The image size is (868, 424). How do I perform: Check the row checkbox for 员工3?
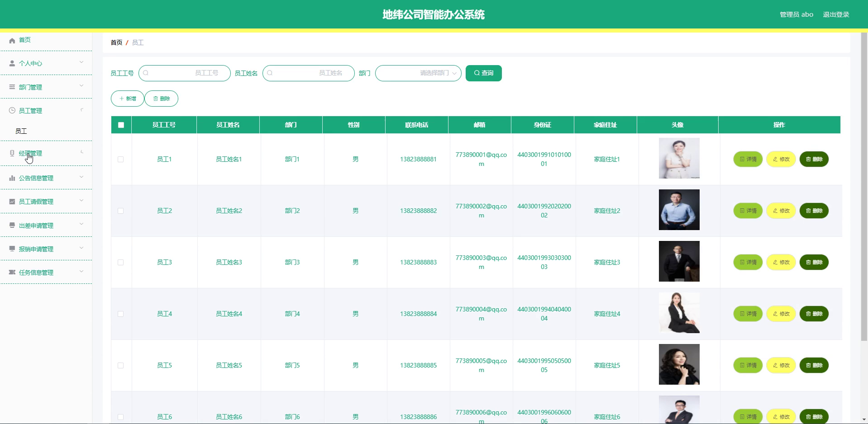(120, 262)
